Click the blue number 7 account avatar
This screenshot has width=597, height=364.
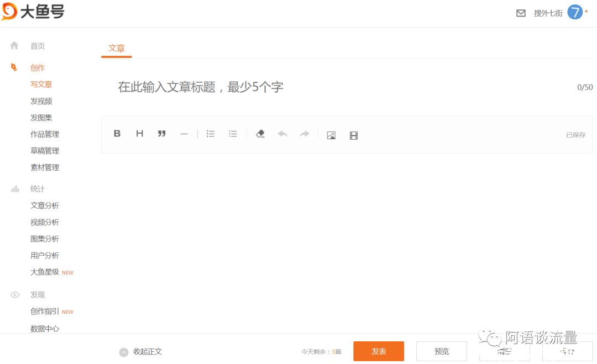click(x=575, y=12)
